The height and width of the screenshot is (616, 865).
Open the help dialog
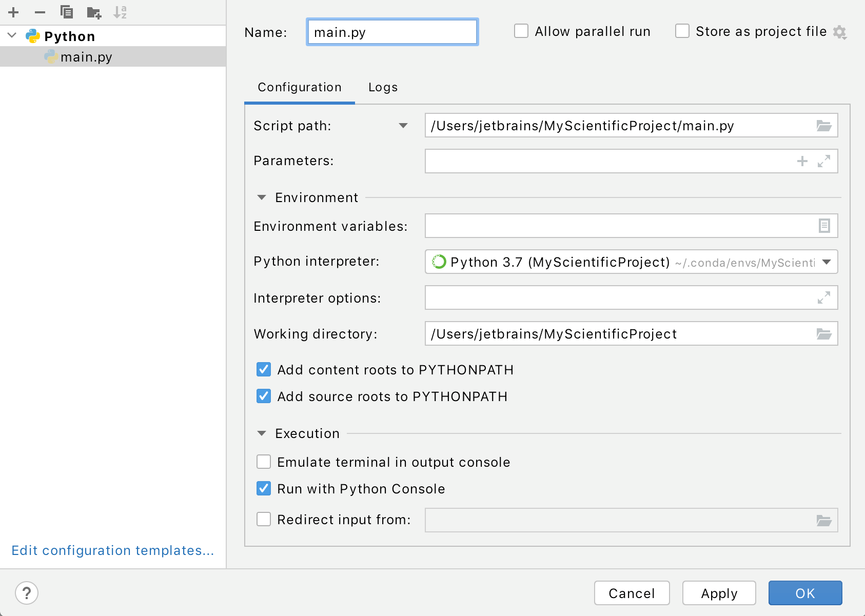tap(27, 593)
